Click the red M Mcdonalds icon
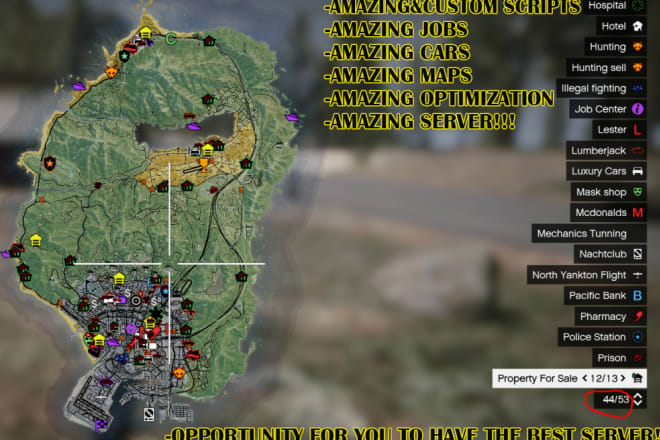Image resolution: width=660 pixels, height=440 pixels. click(x=638, y=213)
